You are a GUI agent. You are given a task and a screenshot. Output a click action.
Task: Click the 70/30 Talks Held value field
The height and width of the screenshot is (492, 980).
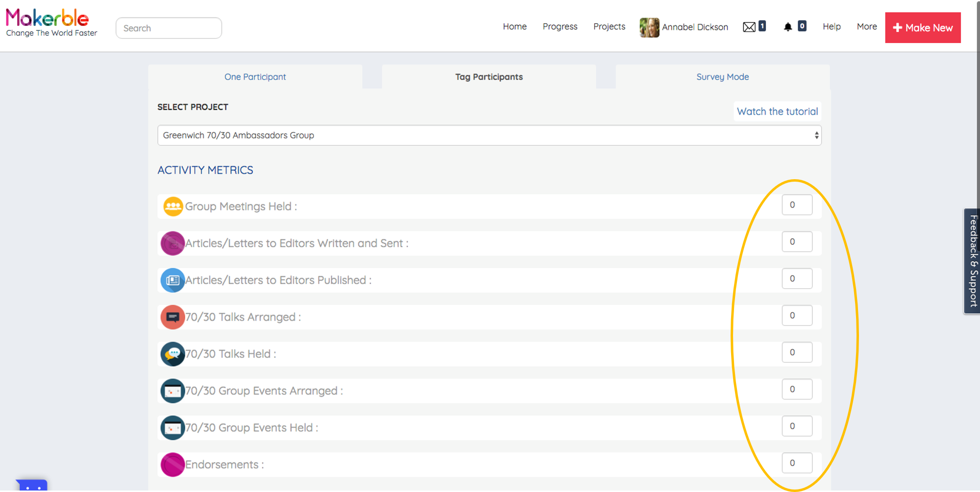pos(797,352)
